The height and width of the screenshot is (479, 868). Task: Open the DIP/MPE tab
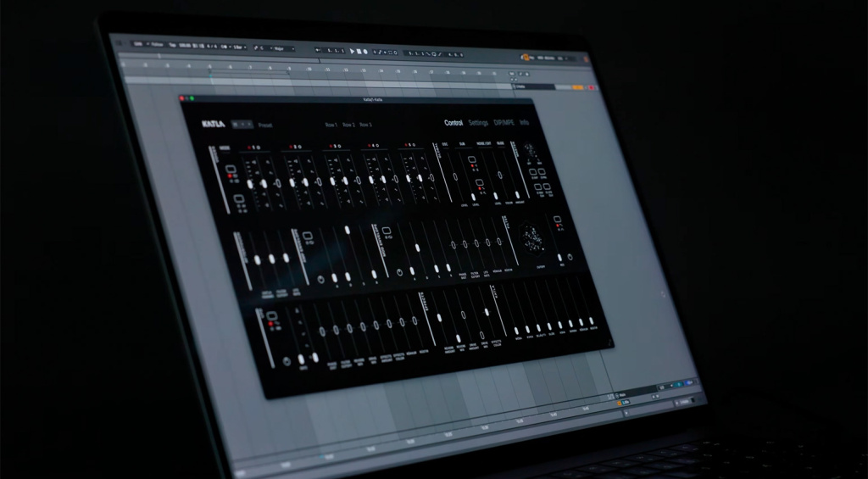pyautogui.click(x=504, y=123)
